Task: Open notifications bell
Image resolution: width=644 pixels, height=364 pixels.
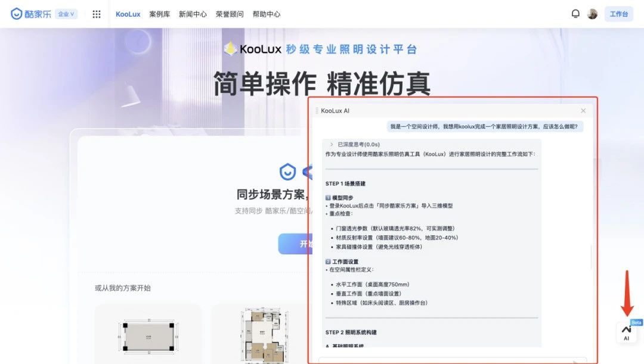Action: 575,14
